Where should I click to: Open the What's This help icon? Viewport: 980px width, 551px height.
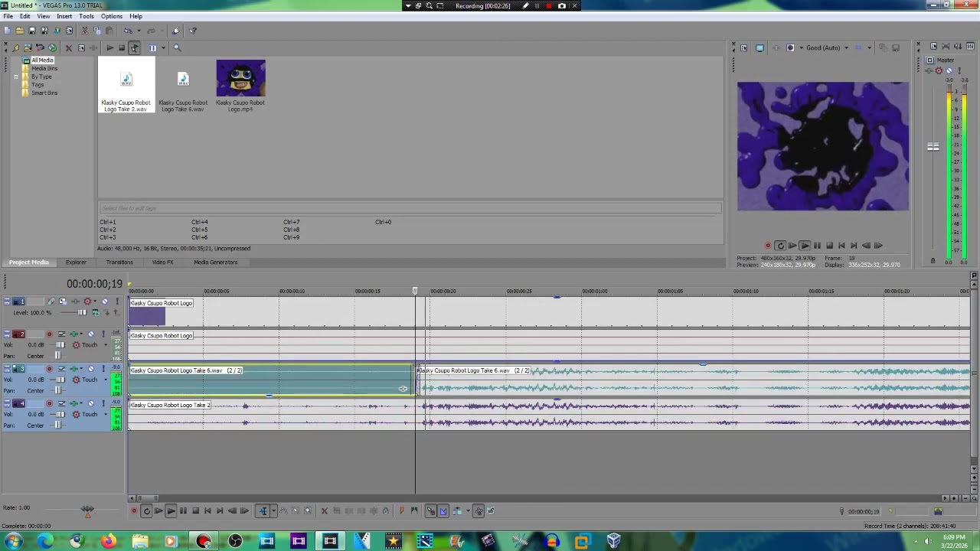coord(193,31)
